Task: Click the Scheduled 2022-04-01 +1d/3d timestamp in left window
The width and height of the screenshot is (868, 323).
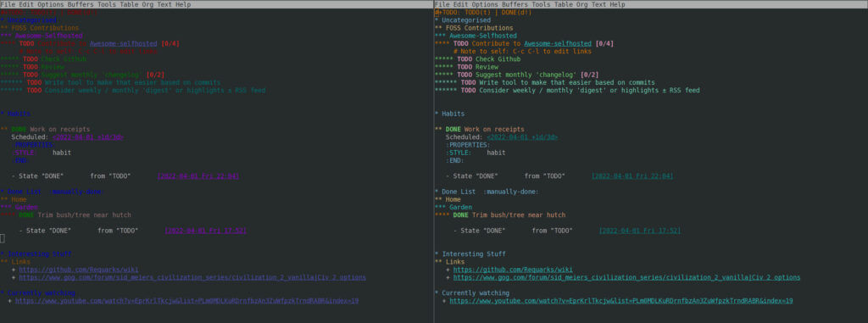Action: coord(88,136)
